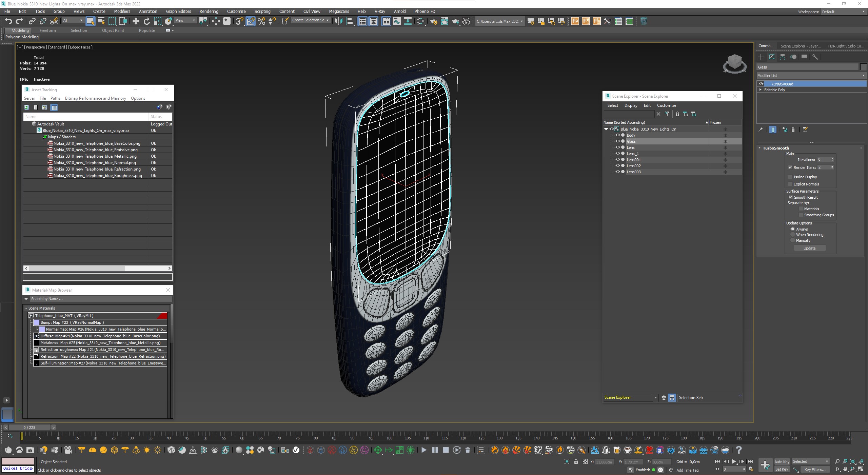The width and height of the screenshot is (868, 475).
Task: Enable Isoline Display checkbox
Action: pyautogui.click(x=790, y=177)
